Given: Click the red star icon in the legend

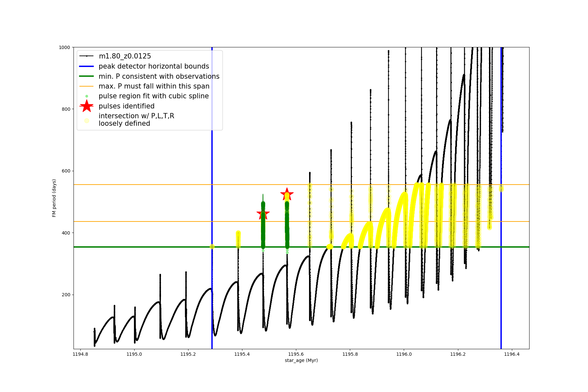Looking at the screenshot, I should 87,106.
